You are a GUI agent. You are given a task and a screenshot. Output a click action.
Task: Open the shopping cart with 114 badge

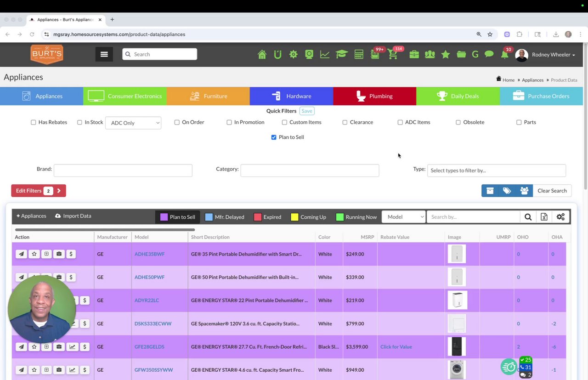[x=393, y=54]
